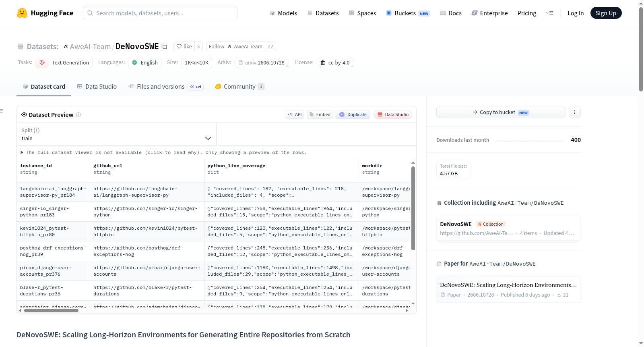Click the Hugging Face logo emoji
644x347 pixels.
22,13
